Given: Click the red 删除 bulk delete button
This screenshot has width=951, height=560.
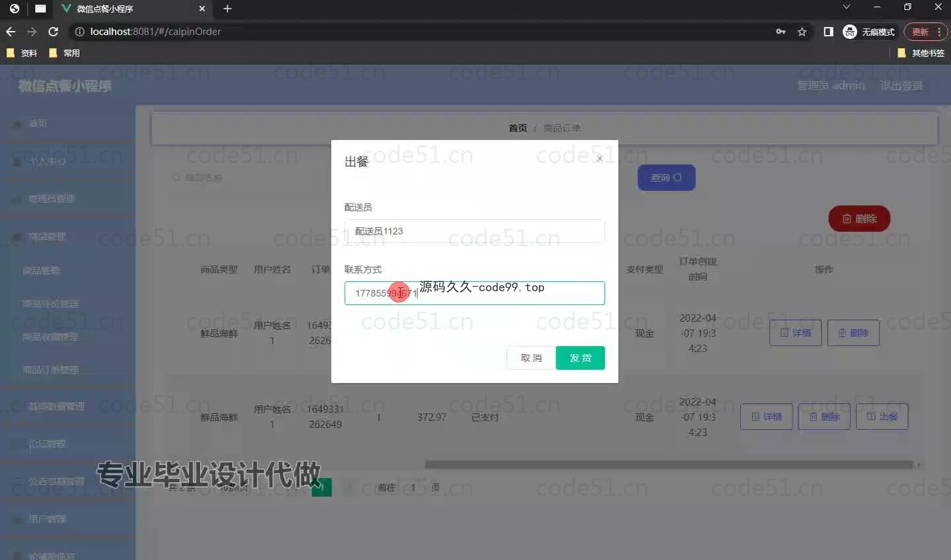Looking at the screenshot, I should click(859, 219).
